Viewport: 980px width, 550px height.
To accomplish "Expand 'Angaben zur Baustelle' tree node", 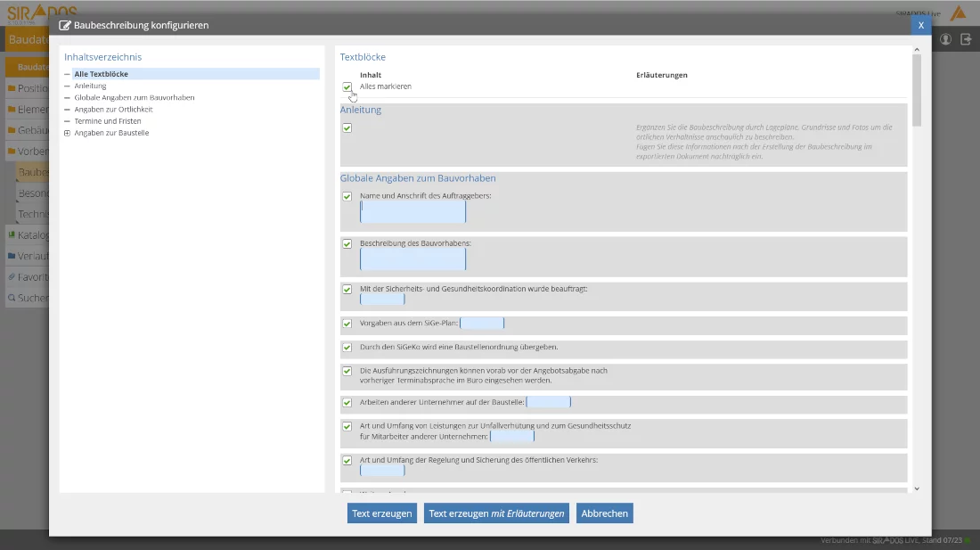I will [x=67, y=133].
